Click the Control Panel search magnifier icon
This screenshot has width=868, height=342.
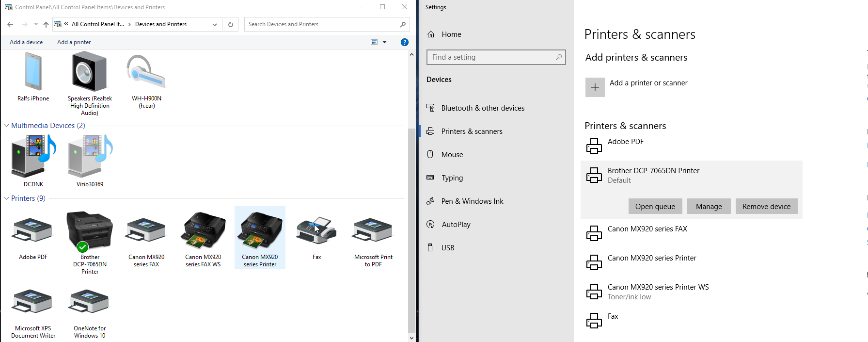(403, 24)
